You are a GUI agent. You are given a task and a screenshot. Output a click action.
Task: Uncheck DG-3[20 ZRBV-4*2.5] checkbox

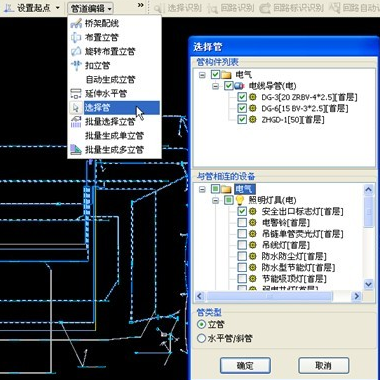click(242, 97)
